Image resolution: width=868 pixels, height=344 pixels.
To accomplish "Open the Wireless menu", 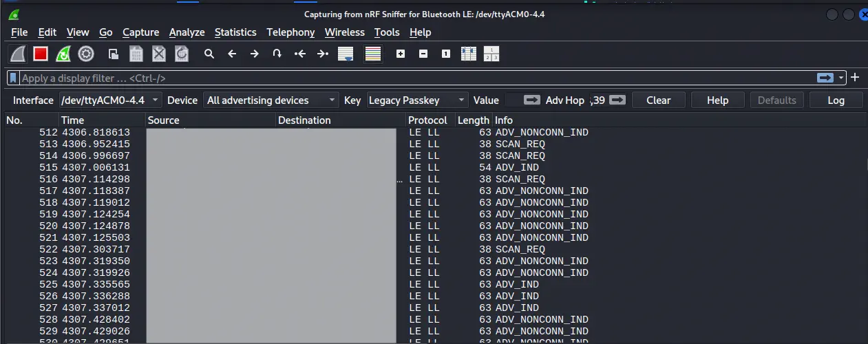I will coord(344,32).
